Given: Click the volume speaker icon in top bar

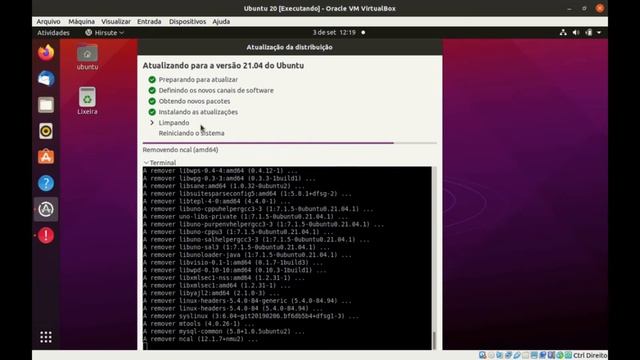Looking at the screenshot, I should pyautogui.click(x=576, y=33).
